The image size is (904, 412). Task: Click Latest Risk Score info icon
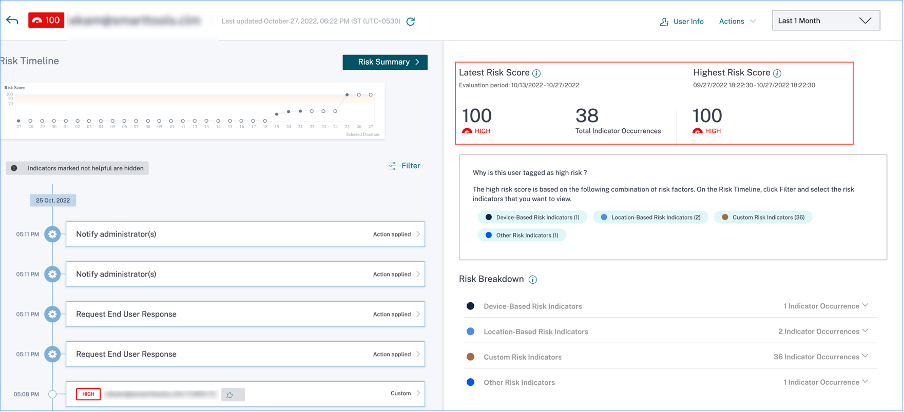tap(537, 73)
